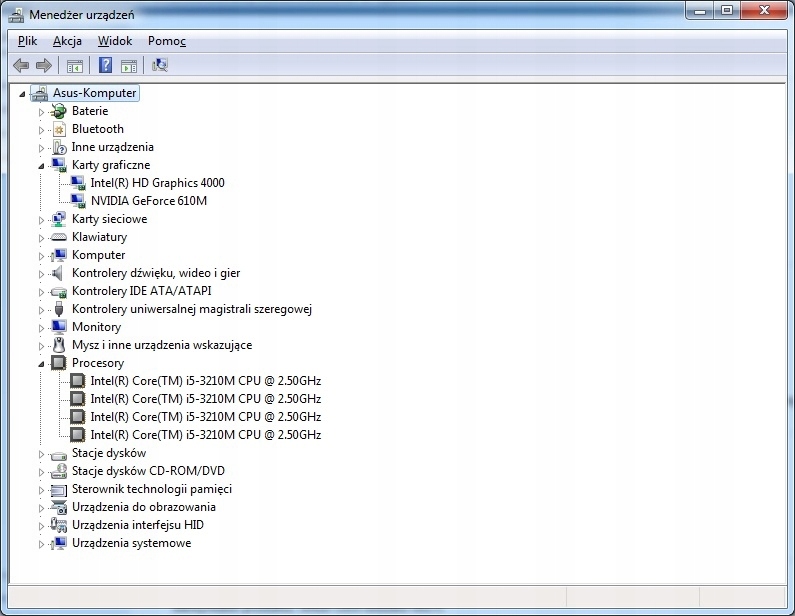This screenshot has height=616, width=795.
Task: Select Intel(R) HD Graphics 4000 text
Action: pos(157,183)
